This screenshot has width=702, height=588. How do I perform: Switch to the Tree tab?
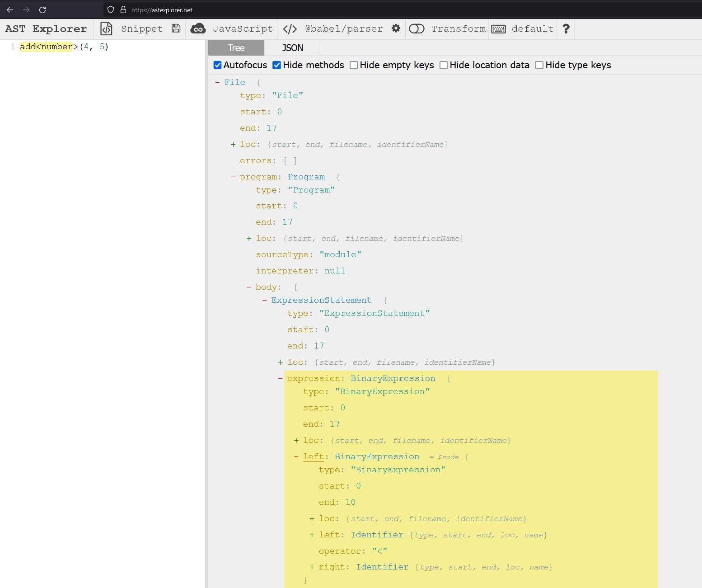click(236, 48)
